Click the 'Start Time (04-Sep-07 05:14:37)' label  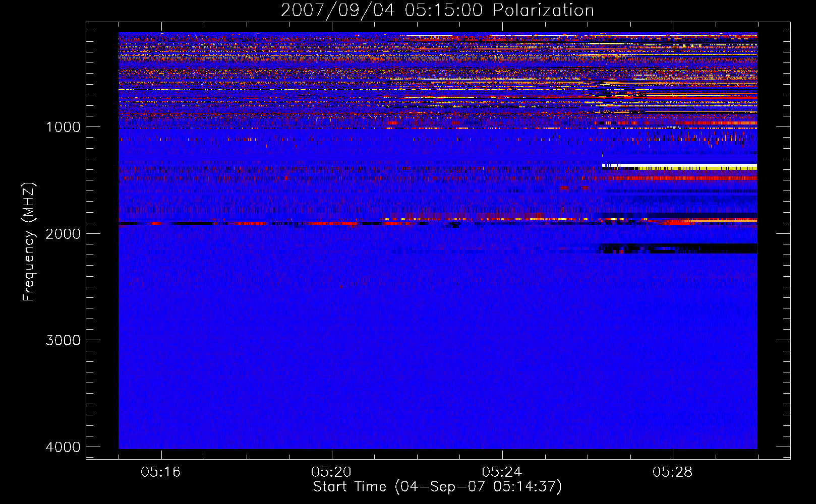[437, 487]
